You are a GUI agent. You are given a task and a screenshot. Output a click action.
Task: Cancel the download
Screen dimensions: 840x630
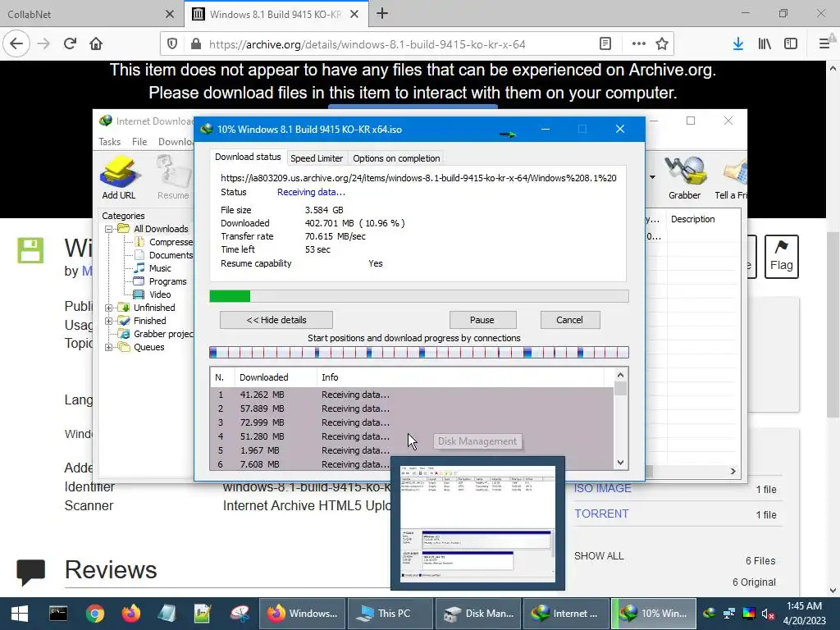569,320
